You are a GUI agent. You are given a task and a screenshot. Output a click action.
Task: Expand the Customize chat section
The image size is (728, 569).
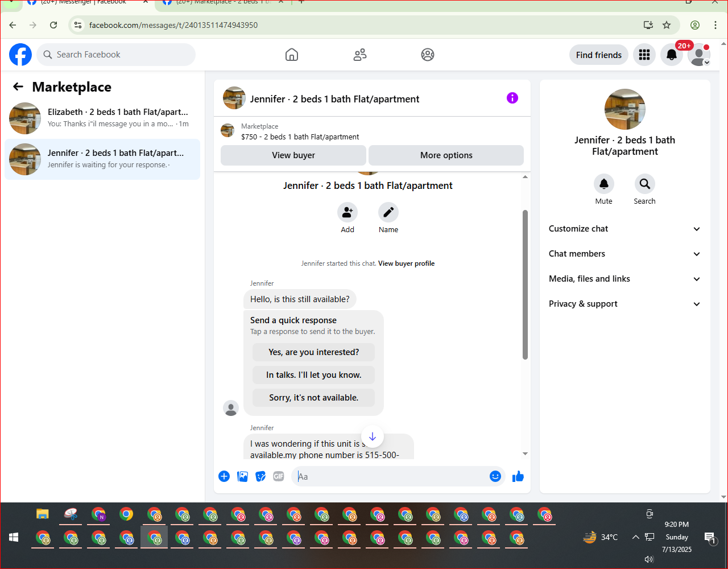pos(624,229)
